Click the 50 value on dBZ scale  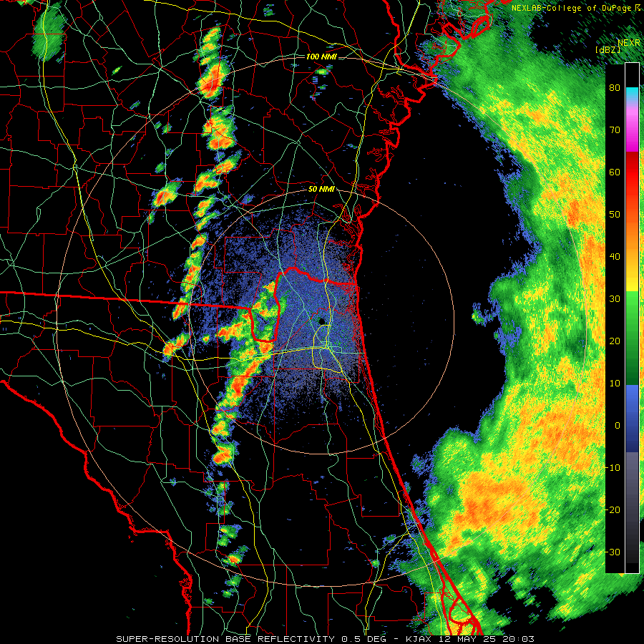[x=615, y=215]
